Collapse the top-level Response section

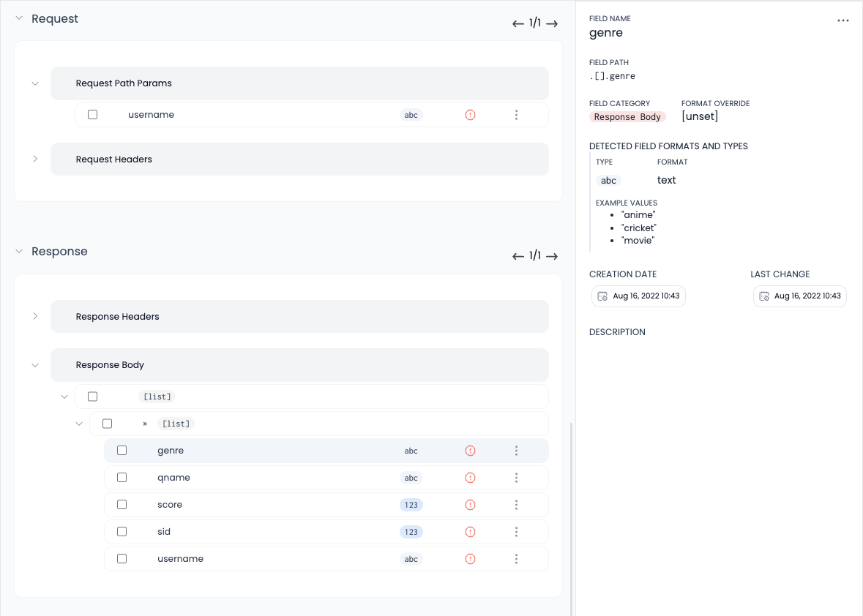[20, 251]
